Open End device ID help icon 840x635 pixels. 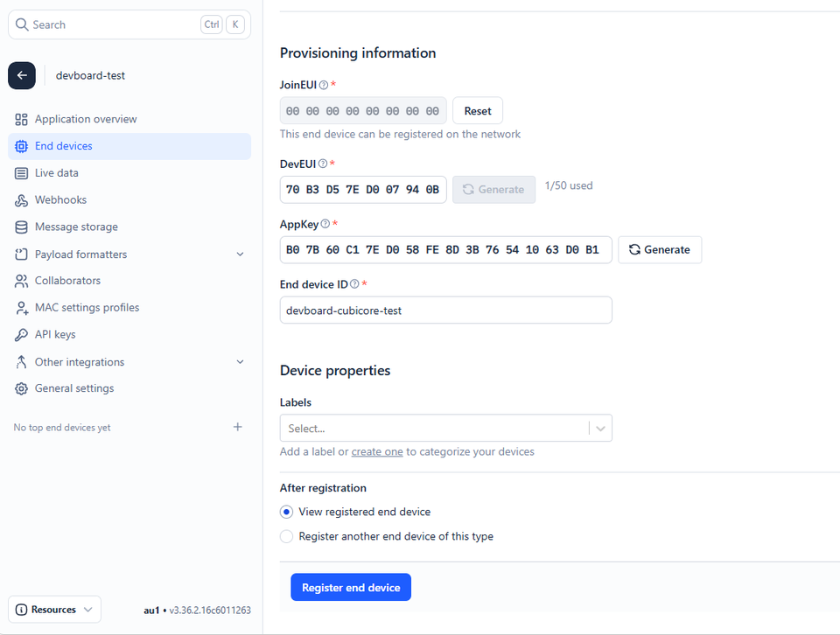[354, 283]
